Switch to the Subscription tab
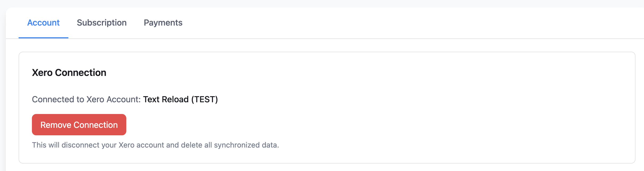644x171 pixels. point(102,23)
